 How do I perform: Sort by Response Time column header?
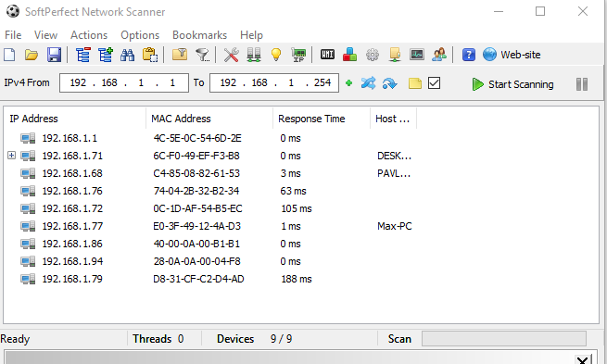point(322,119)
